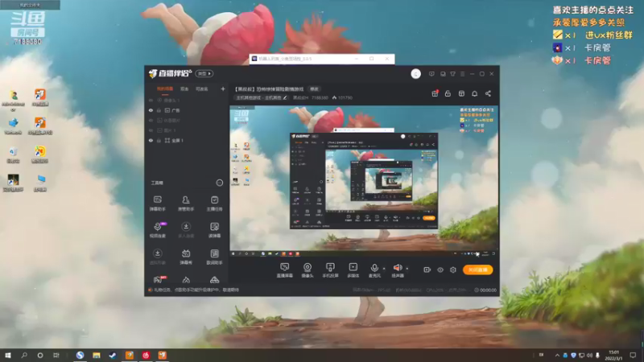Show the hidden 图片 1 source
644x362 pixels.
tap(151, 130)
